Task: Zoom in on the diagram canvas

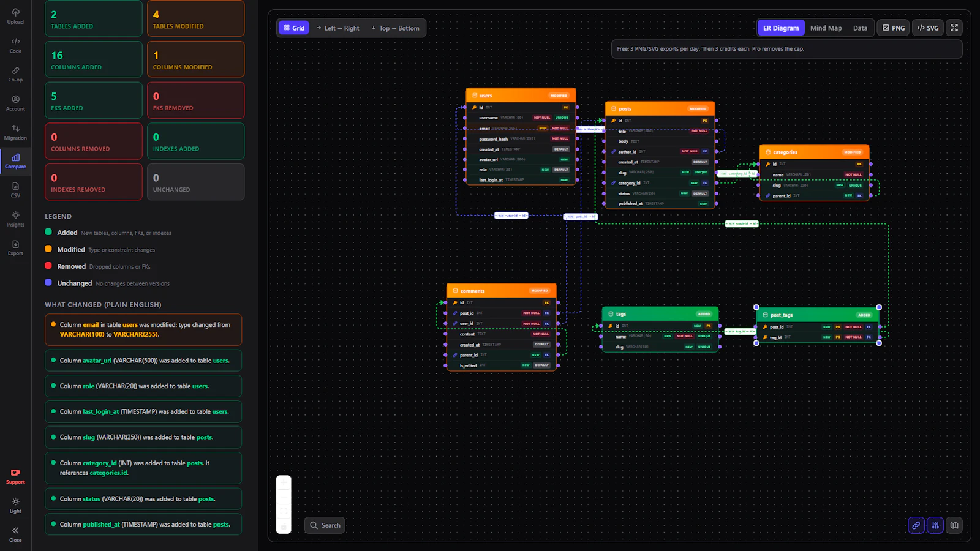Action: click(284, 483)
